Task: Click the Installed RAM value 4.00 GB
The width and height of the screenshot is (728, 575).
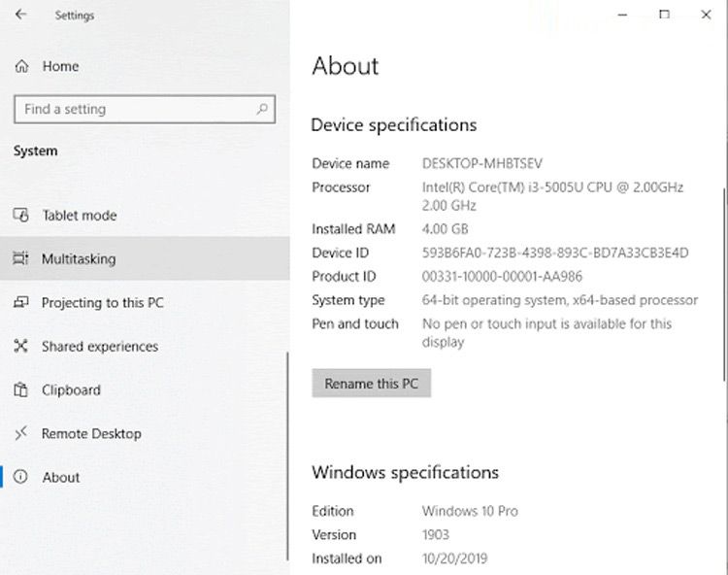Action: [x=445, y=229]
